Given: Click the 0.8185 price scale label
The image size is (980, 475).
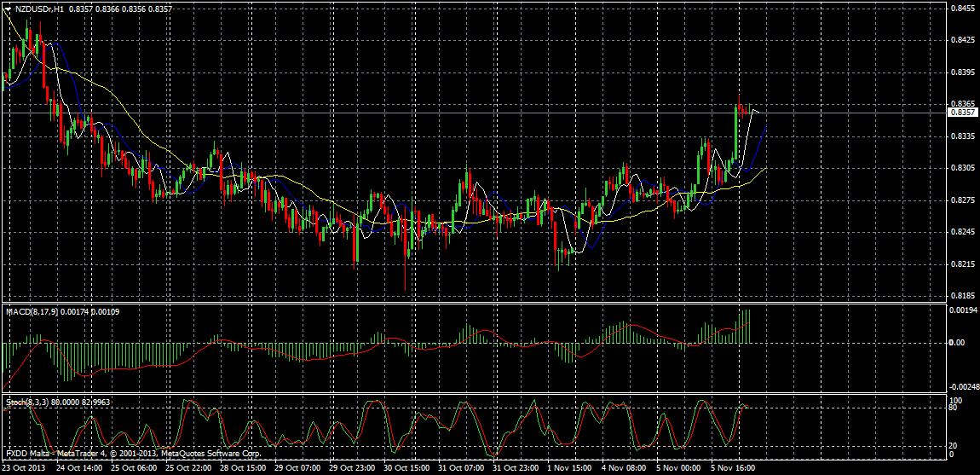Looking at the screenshot, I should coord(961,295).
